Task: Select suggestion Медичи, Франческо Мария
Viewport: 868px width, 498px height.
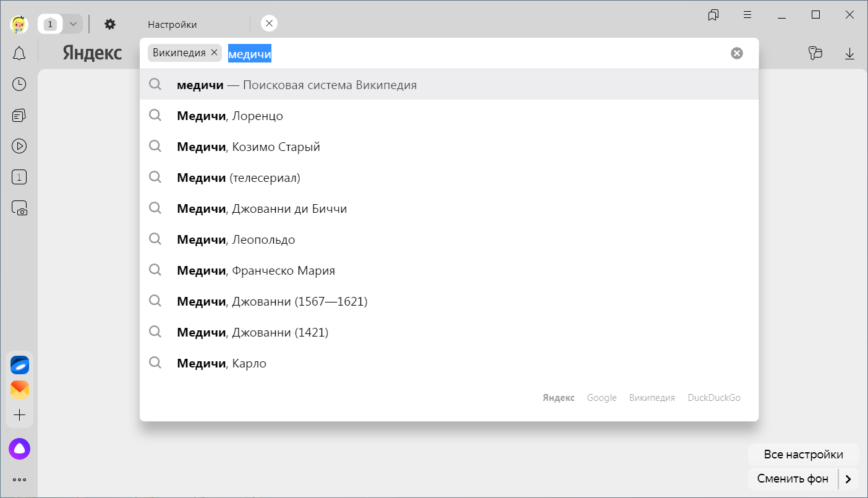Action: [449, 270]
